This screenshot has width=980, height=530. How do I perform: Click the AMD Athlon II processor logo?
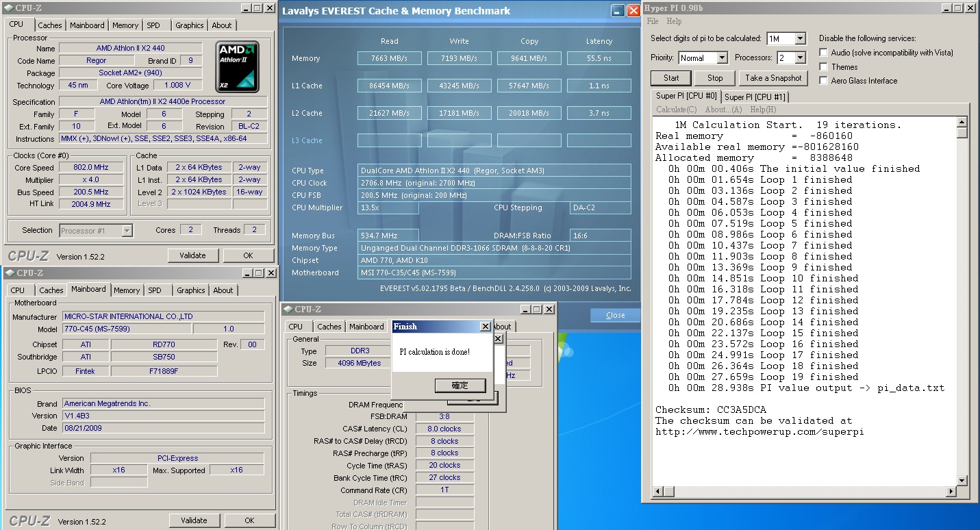pyautogui.click(x=238, y=67)
